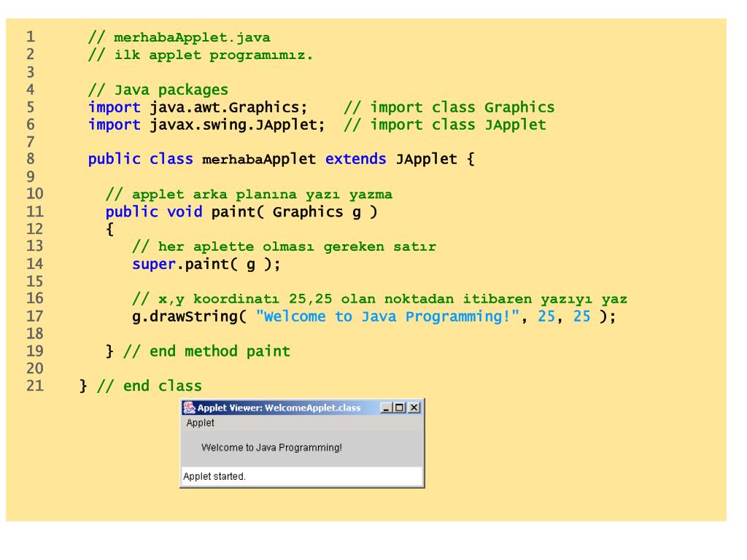The image size is (747, 560).
Task: Click the '// import class Graphics' comment
Action: point(449,107)
